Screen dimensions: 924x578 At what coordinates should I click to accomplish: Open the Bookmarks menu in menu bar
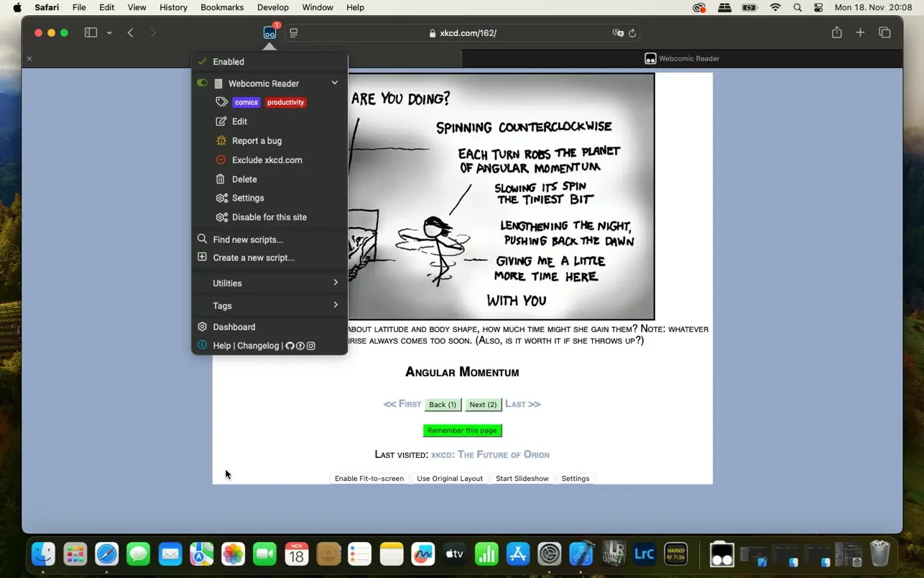[x=221, y=7]
